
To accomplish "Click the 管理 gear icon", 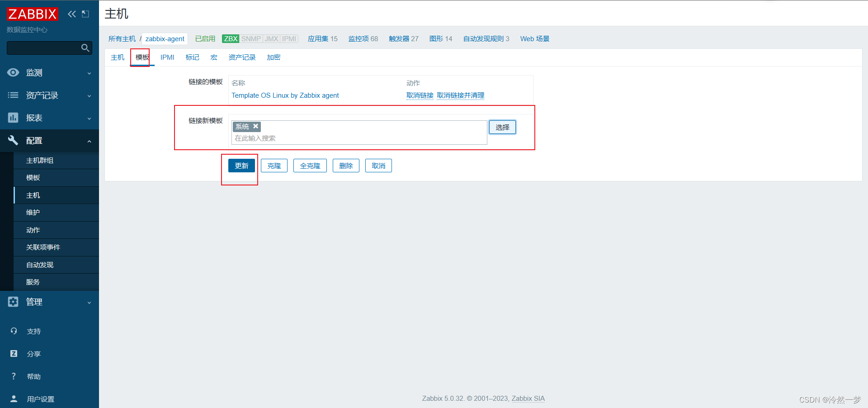I will (x=13, y=302).
